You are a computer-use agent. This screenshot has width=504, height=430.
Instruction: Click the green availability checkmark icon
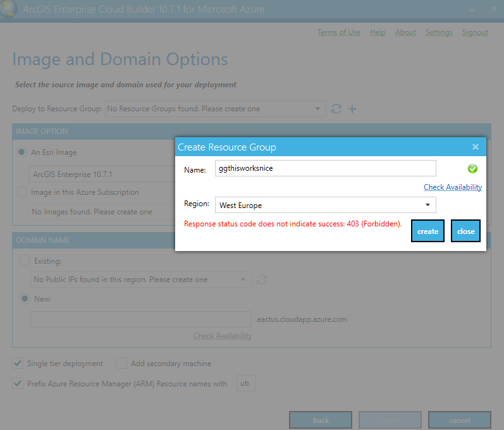coord(472,168)
